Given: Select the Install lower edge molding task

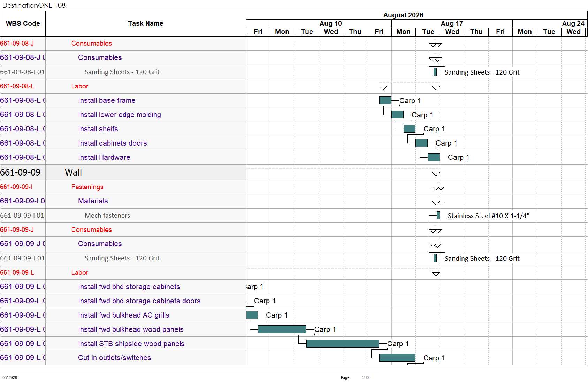Looking at the screenshot, I should point(120,115).
